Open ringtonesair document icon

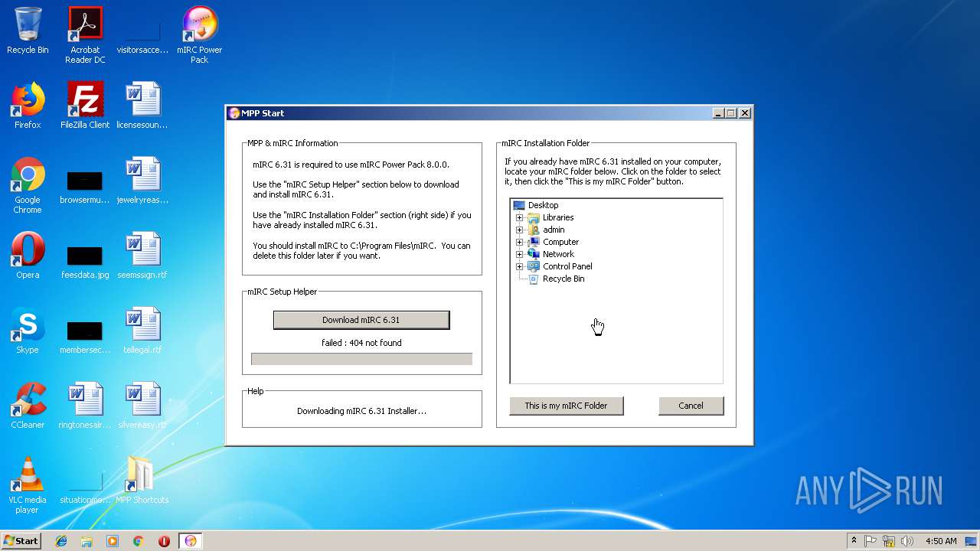pyautogui.click(x=85, y=406)
